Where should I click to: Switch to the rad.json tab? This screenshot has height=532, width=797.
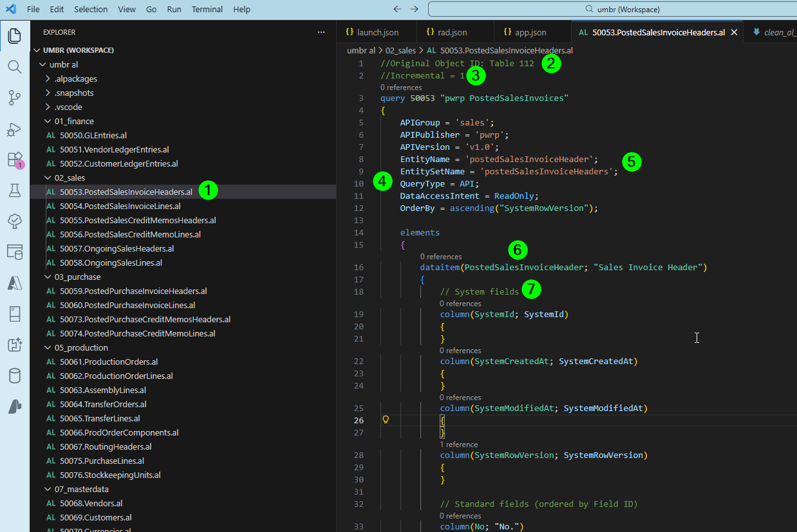coord(455,32)
